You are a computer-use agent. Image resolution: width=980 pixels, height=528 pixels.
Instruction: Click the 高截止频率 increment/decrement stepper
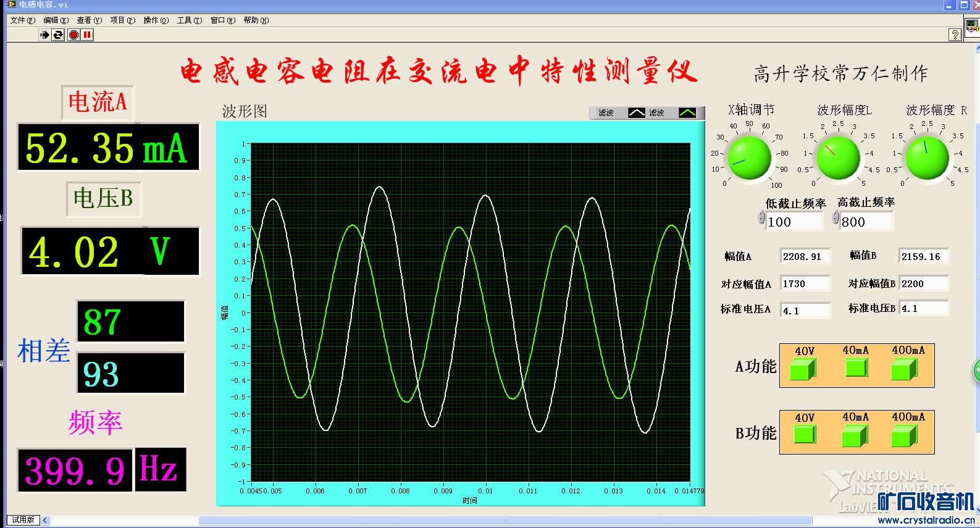(836, 217)
